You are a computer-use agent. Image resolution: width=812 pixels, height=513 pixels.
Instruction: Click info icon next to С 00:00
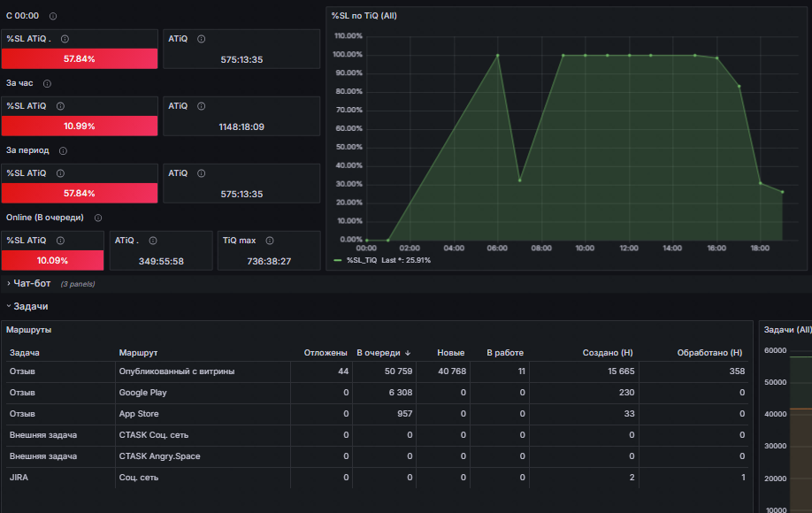[53, 16]
